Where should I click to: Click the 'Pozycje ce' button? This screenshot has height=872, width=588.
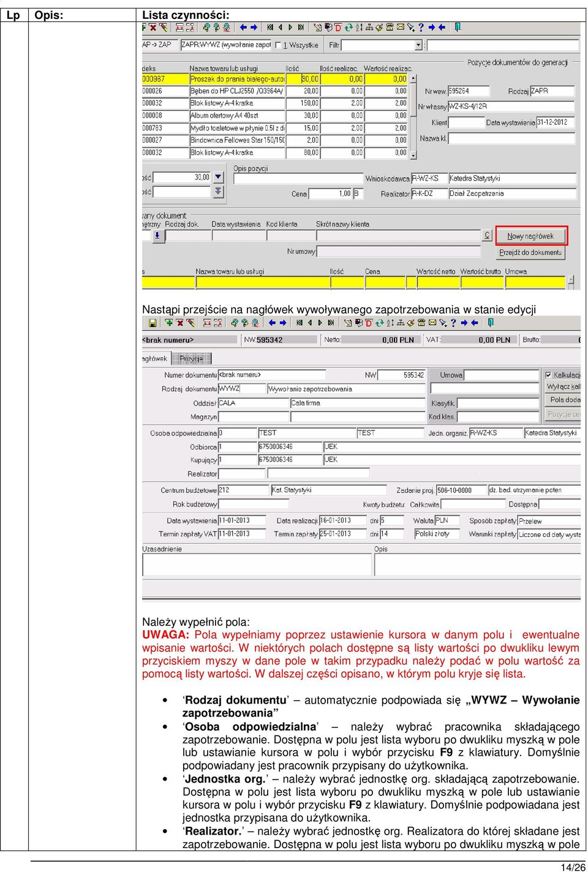coord(563,415)
